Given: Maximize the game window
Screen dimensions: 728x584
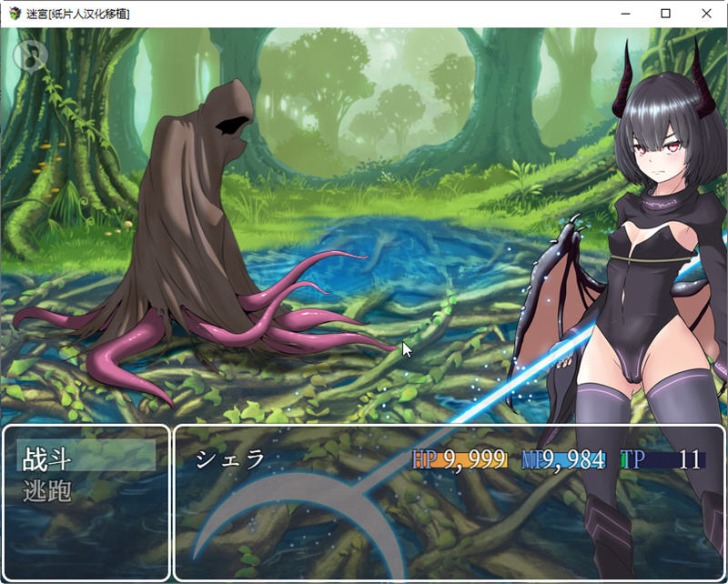Looking at the screenshot, I should coord(665,14).
